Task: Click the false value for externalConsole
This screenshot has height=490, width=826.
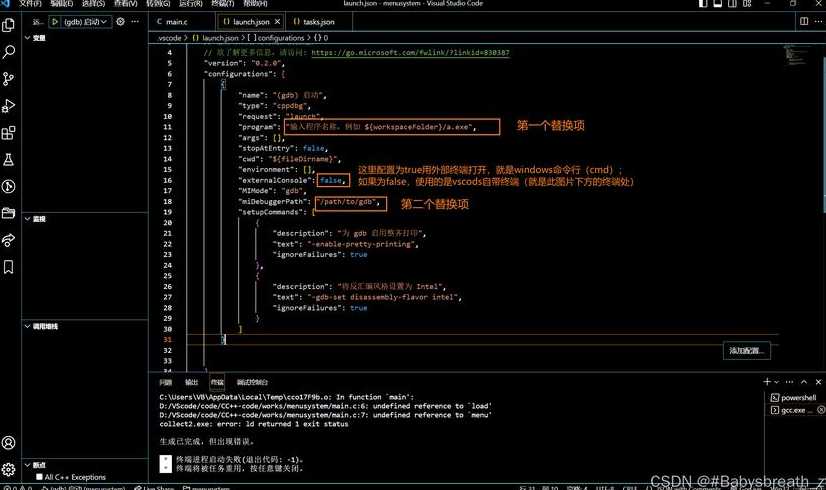Action: pos(331,180)
